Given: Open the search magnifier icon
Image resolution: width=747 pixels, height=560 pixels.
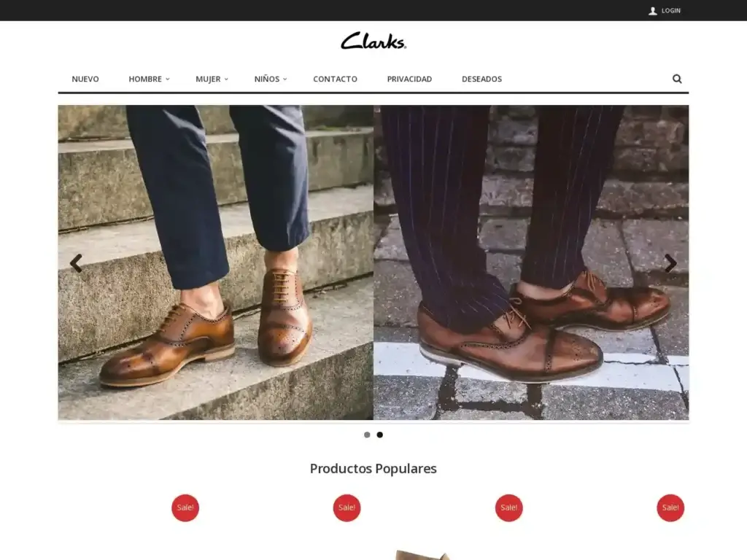Looking at the screenshot, I should [x=676, y=79].
